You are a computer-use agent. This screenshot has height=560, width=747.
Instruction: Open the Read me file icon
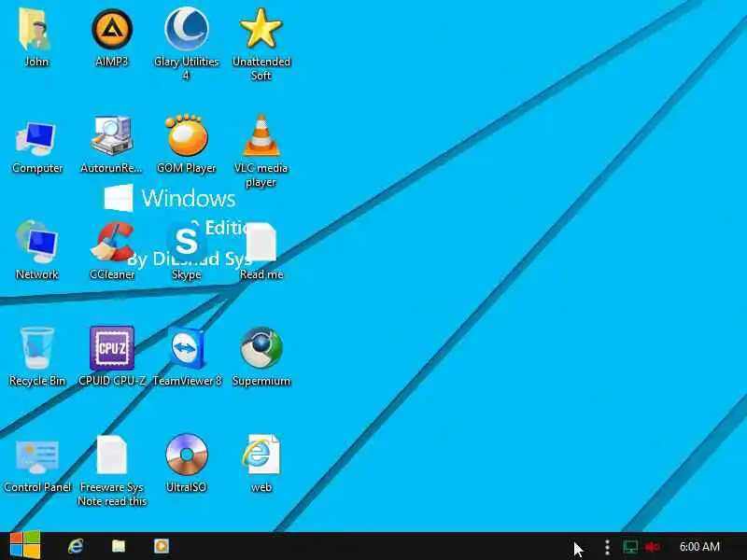tap(261, 242)
